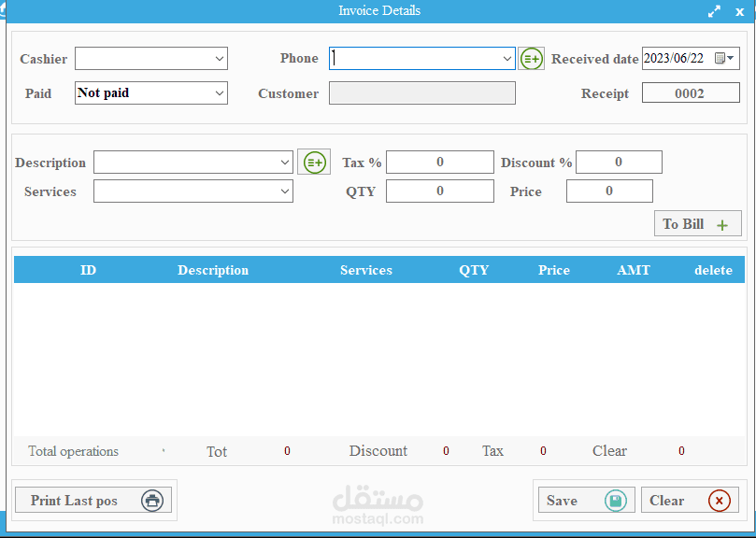Screen dimensions: 756x538
Task: Click the maximize arrows icon in title bar
Action: (x=714, y=11)
